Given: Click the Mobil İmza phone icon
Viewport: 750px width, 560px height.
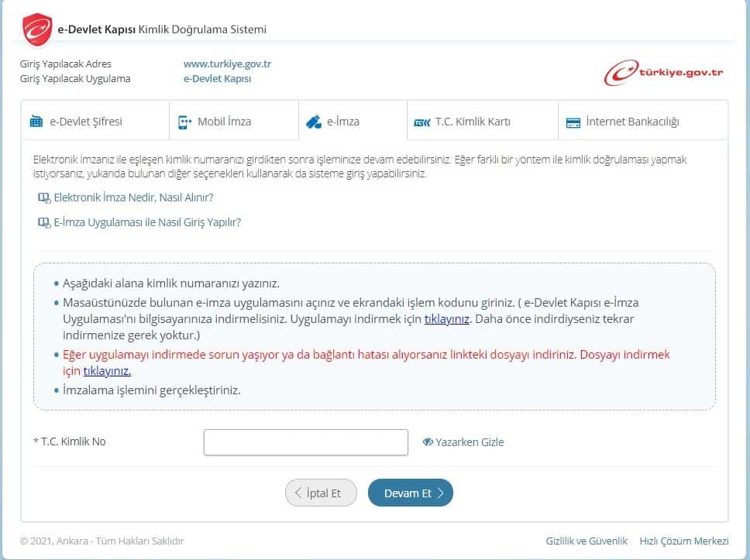Looking at the screenshot, I should click(184, 122).
